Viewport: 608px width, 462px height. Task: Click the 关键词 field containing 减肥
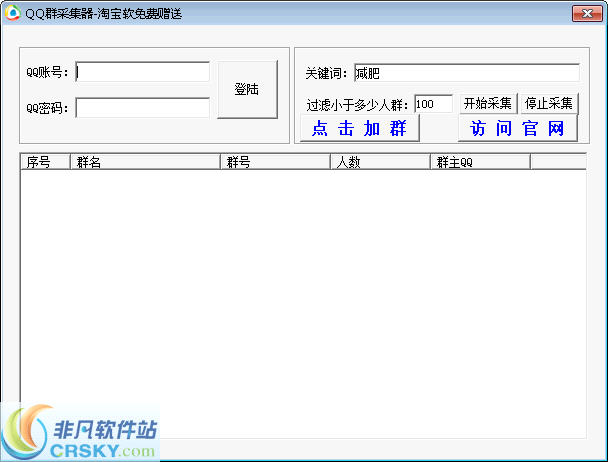click(467, 73)
